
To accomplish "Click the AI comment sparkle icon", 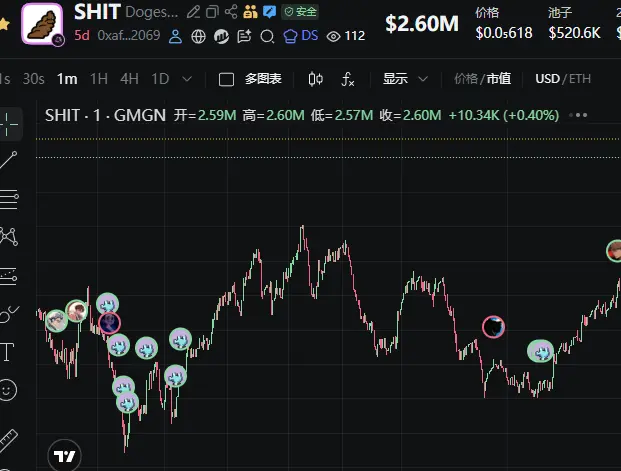I will coord(244,36).
